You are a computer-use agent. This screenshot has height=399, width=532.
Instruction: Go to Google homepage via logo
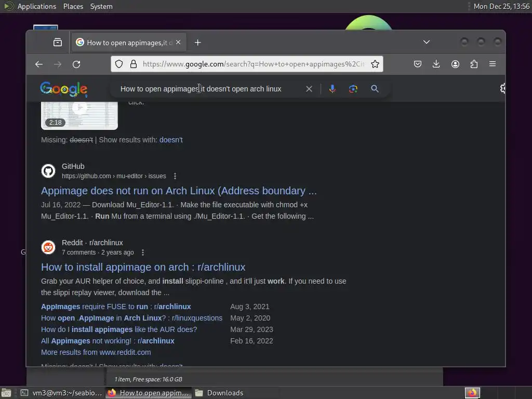(x=64, y=89)
